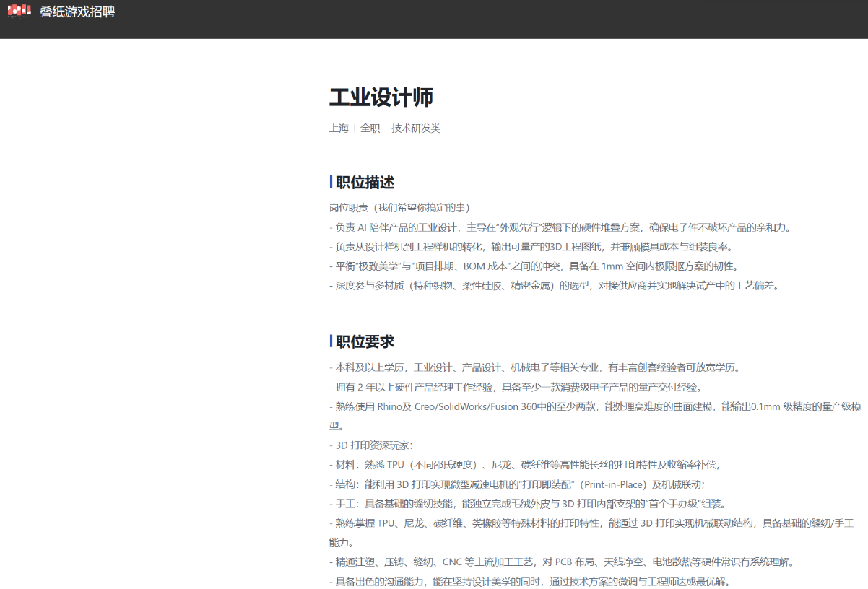Click the line 3D 打印资深玩家

(371, 445)
